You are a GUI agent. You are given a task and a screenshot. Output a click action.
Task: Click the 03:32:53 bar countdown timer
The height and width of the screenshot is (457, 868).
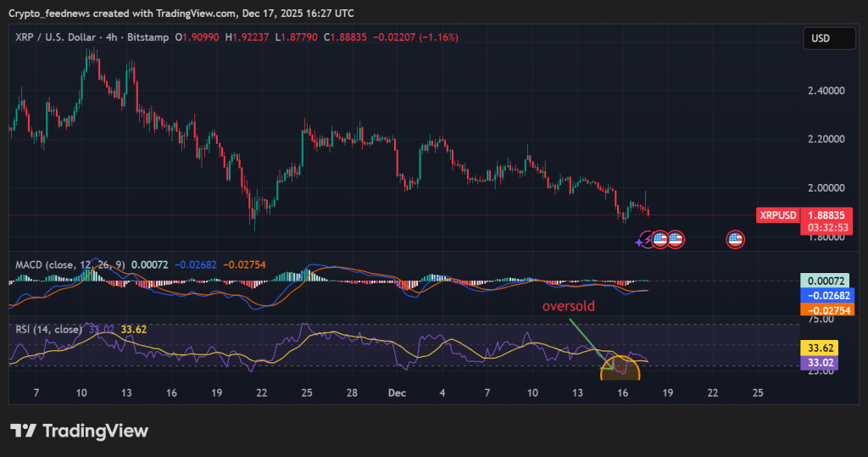[827, 228]
